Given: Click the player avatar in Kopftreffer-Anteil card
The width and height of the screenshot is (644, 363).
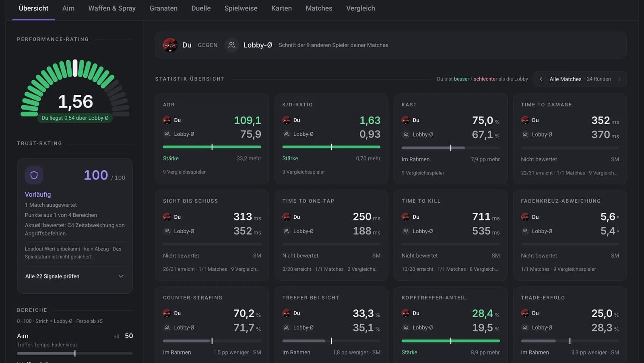Looking at the screenshot, I should click(x=405, y=313).
